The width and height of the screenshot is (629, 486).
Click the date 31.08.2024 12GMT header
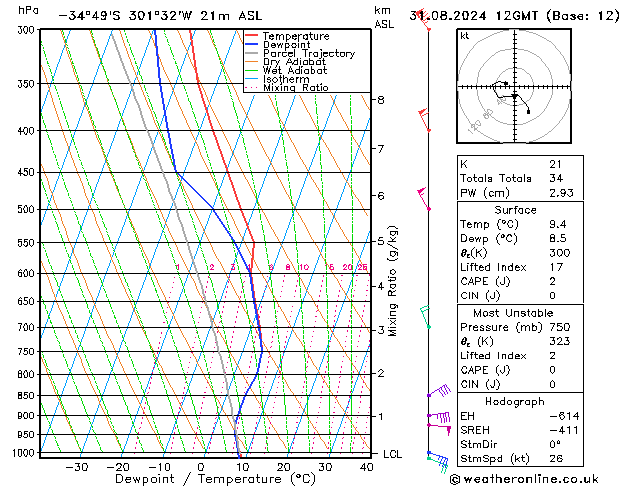(x=514, y=16)
